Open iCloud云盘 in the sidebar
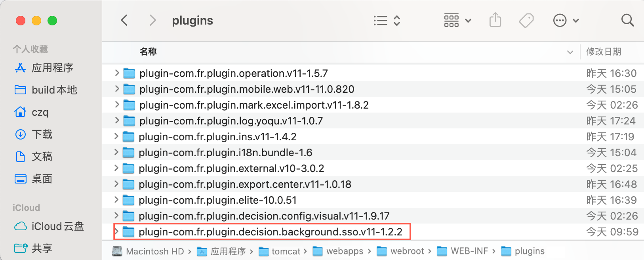The width and height of the screenshot is (644, 260). pos(57,226)
